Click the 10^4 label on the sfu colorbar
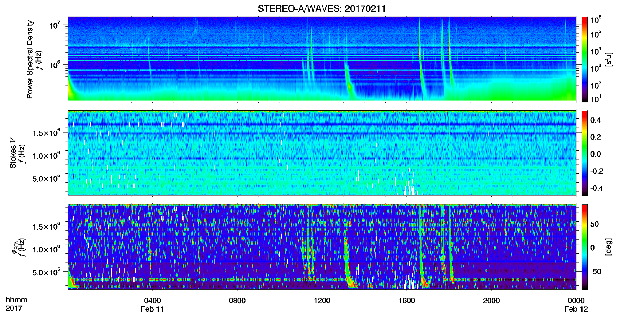This screenshot has height=332, width=644. [596, 51]
